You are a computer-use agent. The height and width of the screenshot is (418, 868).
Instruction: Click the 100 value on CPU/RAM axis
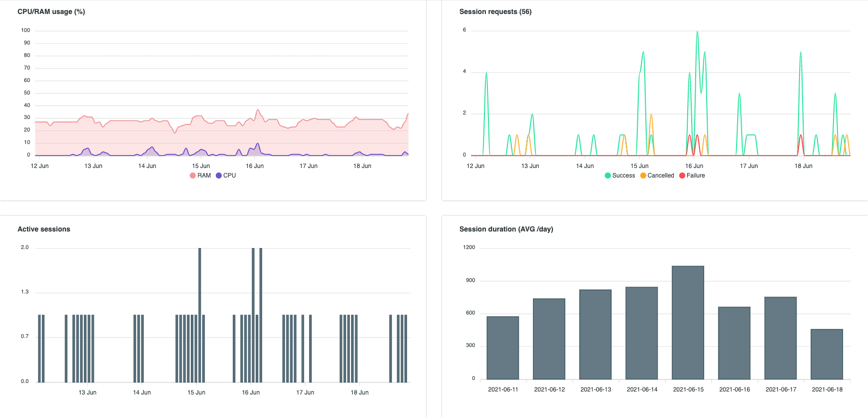click(x=25, y=30)
